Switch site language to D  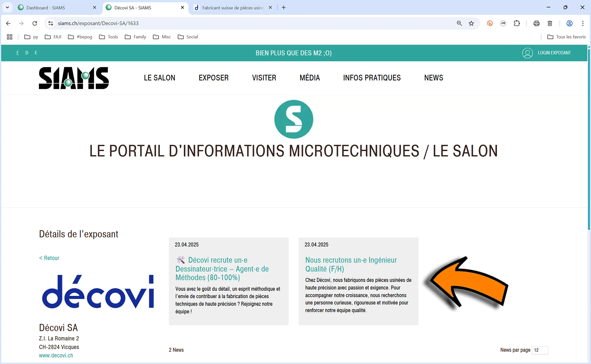click(x=27, y=53)
